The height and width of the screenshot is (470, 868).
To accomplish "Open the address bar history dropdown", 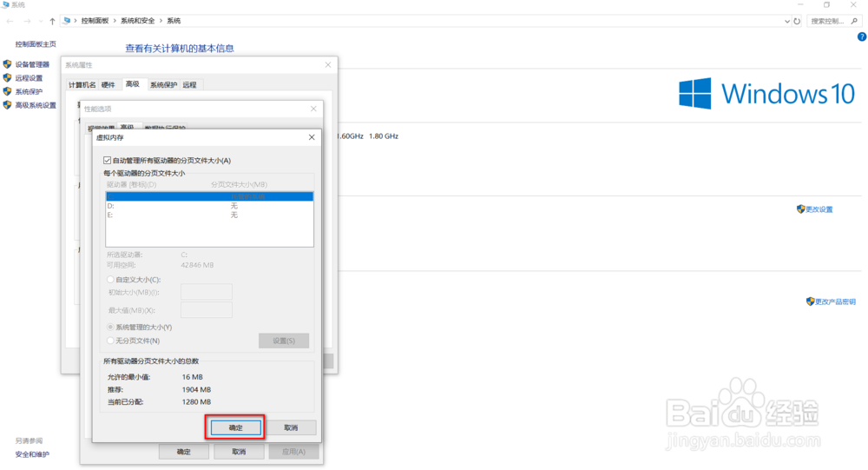I will pos(787,21).
